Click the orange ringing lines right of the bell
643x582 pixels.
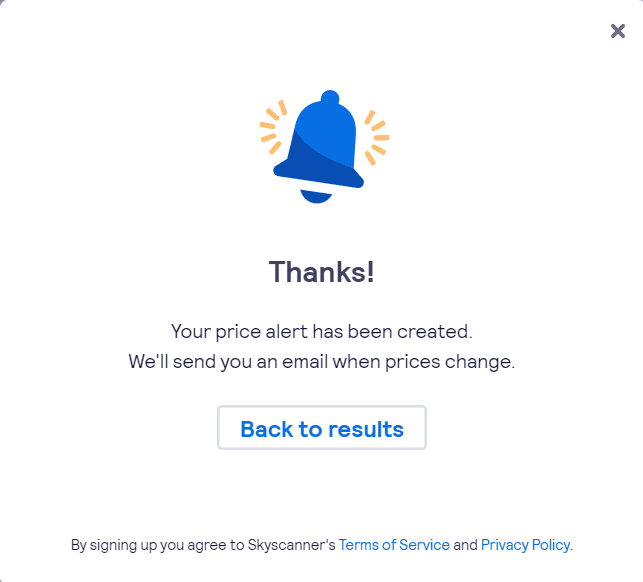click(376, 137)
